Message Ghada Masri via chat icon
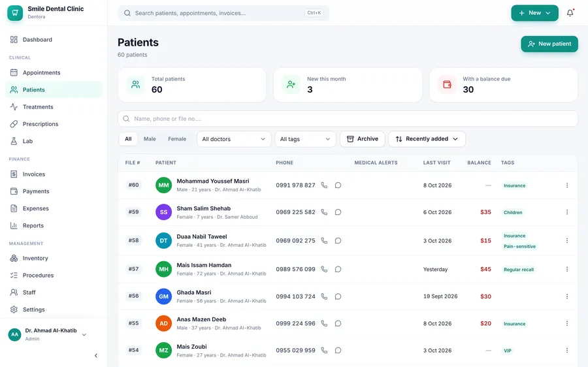The image size is (588, 367). click(x=338, y=296)
